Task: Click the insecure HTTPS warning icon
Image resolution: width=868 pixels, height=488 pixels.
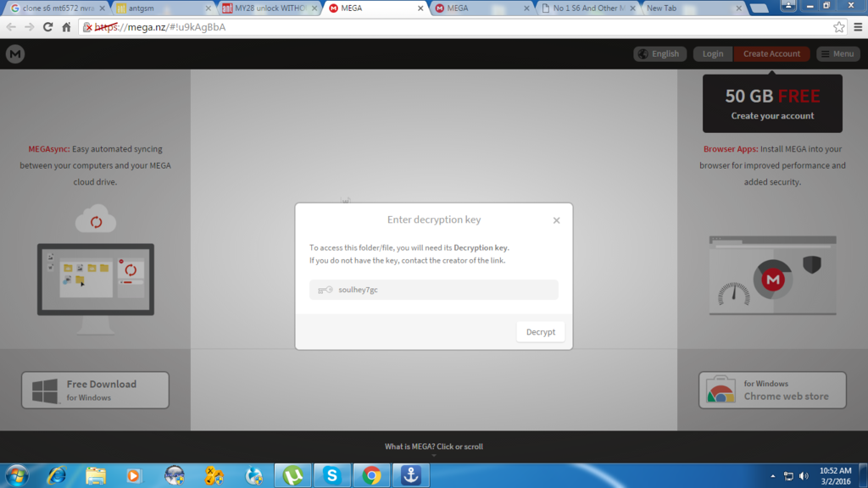Action: coord(87,27)
